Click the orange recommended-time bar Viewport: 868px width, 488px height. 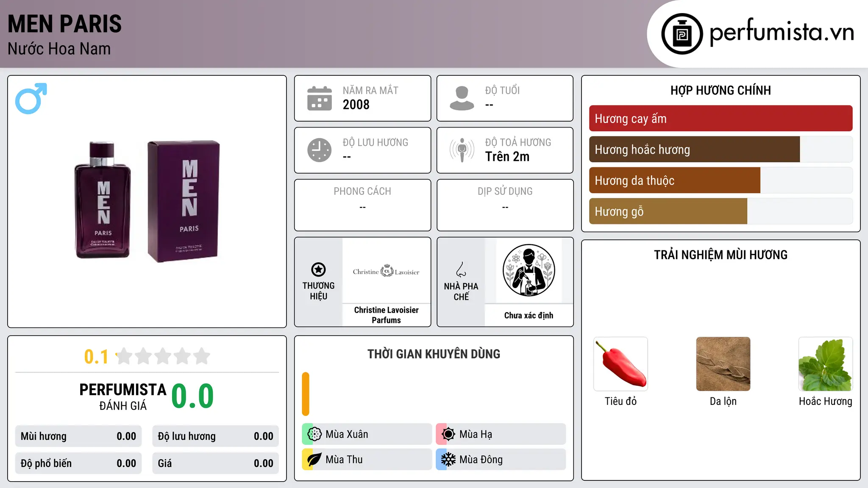306,394
